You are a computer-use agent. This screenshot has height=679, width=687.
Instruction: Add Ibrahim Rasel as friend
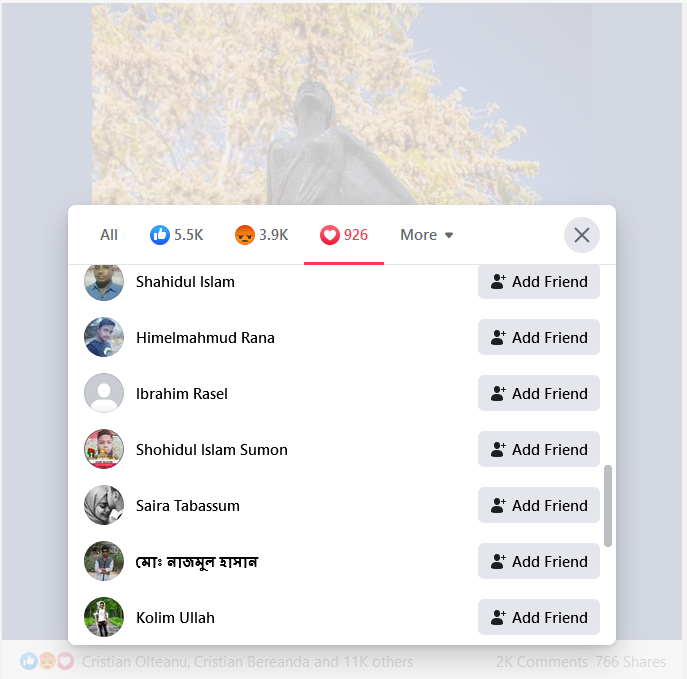click(x=539, y=393)
